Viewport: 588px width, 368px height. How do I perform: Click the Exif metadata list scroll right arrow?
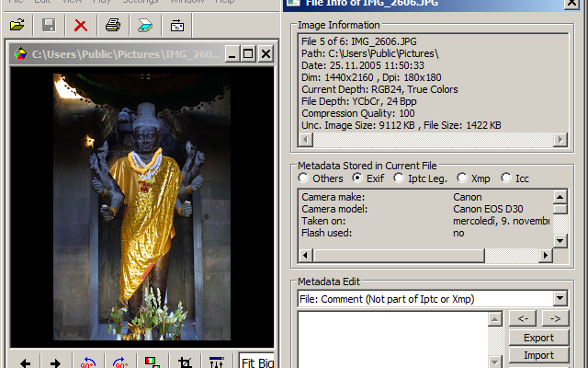[546, 256]
